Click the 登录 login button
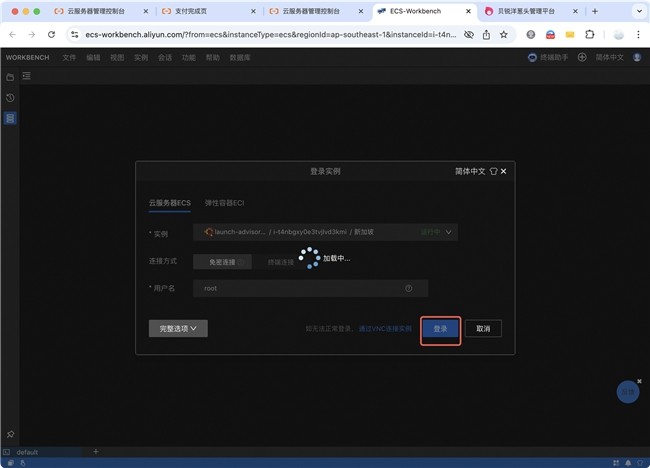Viewport: 650px width, 468px height. [440, 328]
